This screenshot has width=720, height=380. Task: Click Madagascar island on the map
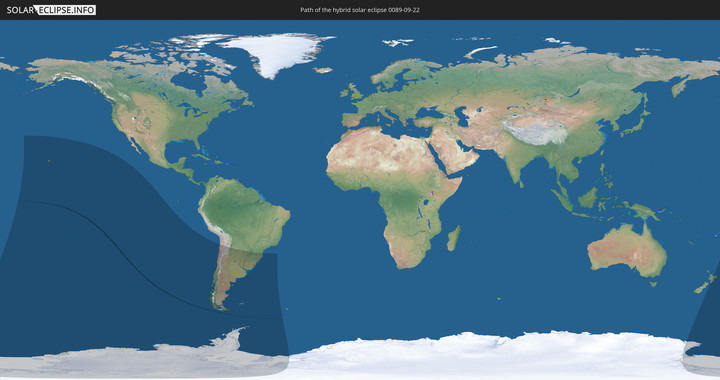[x=453, y=239]
